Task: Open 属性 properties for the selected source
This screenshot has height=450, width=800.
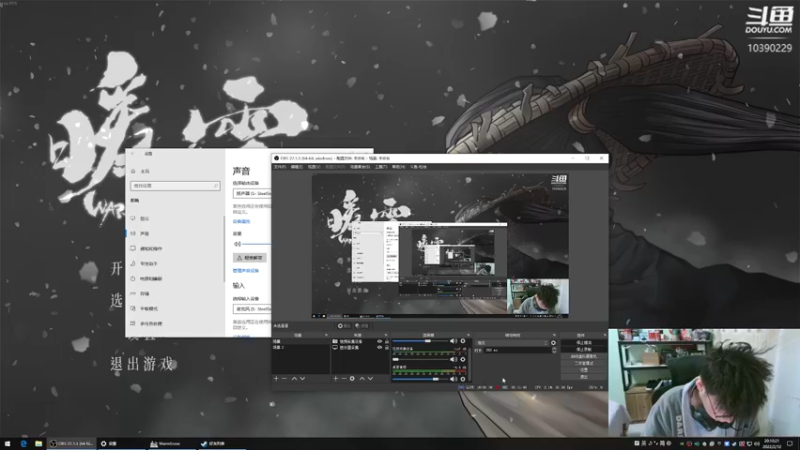Action: point(344,326)
